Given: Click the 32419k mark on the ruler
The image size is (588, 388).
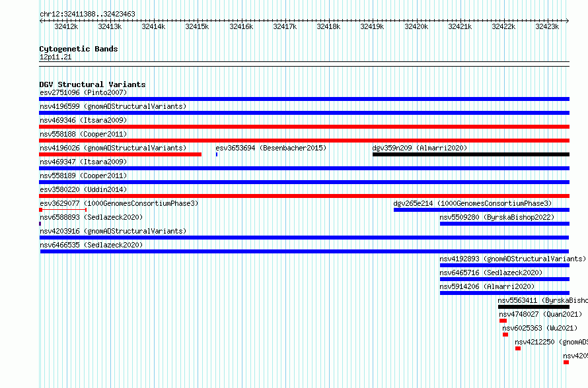Looking at the screenshot, I should (372, 26).
